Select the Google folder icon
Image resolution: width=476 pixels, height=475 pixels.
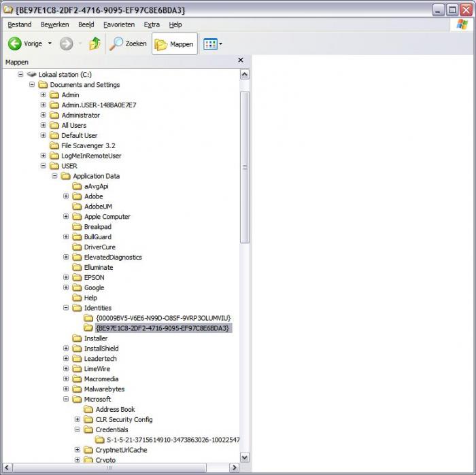click(x=77, y=287)
